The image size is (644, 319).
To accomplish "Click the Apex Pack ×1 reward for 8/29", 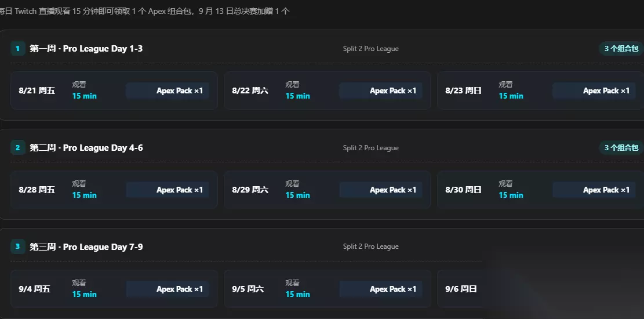I will pyautogui.click(x=381, y=190).
